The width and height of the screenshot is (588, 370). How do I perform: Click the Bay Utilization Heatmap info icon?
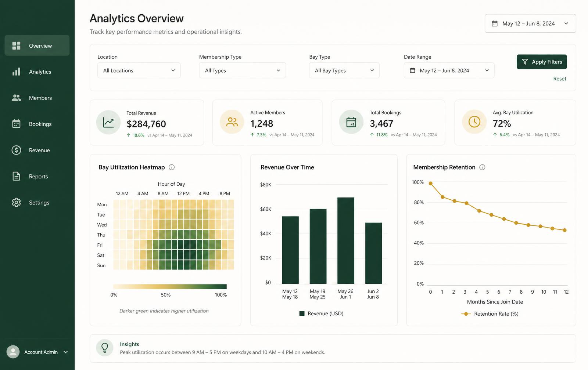tap(172, 167)
